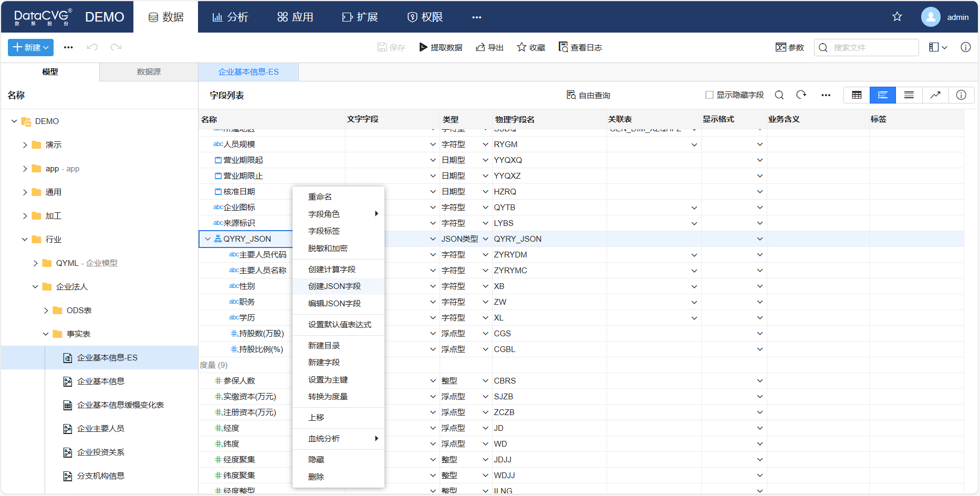Select the 模型 tab
980x496 pixels.
50,72
